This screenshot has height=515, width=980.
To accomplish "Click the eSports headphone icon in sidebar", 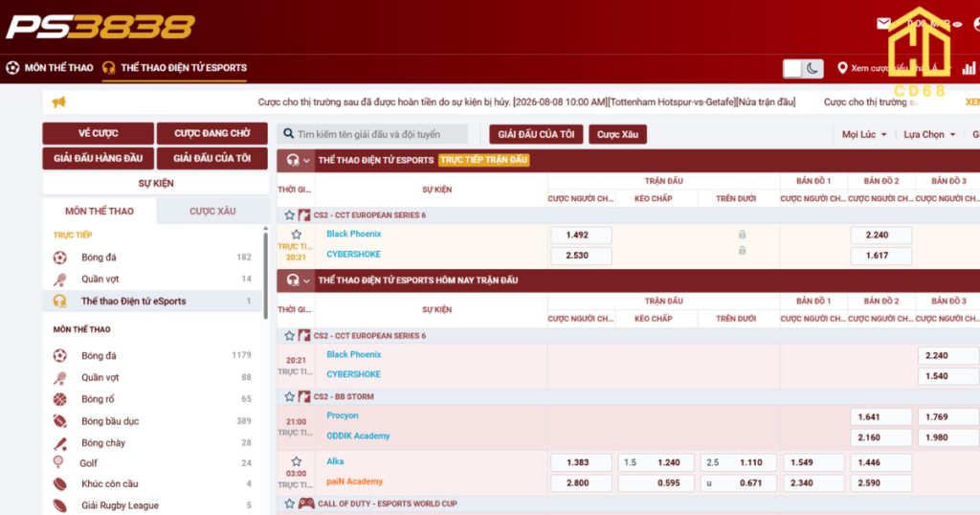I will 60,301.
